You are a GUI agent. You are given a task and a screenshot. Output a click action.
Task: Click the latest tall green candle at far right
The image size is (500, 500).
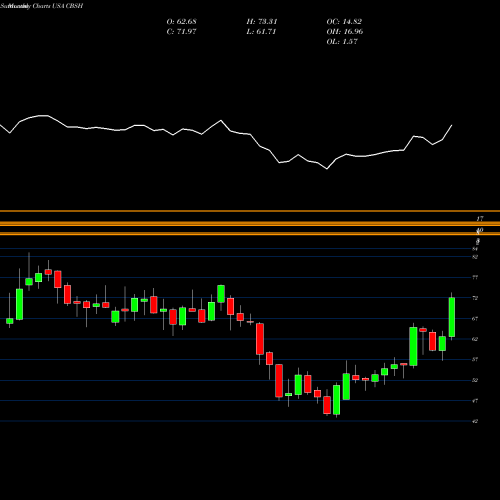452,317
